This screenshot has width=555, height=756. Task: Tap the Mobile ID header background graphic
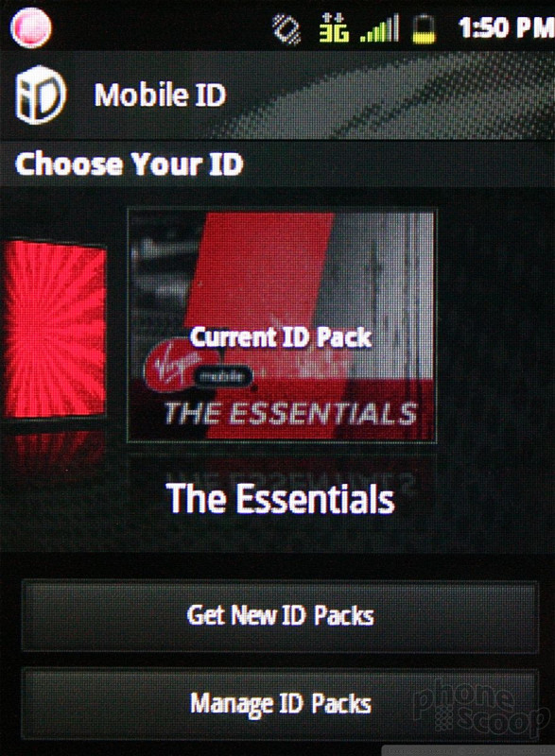[409, 95]
